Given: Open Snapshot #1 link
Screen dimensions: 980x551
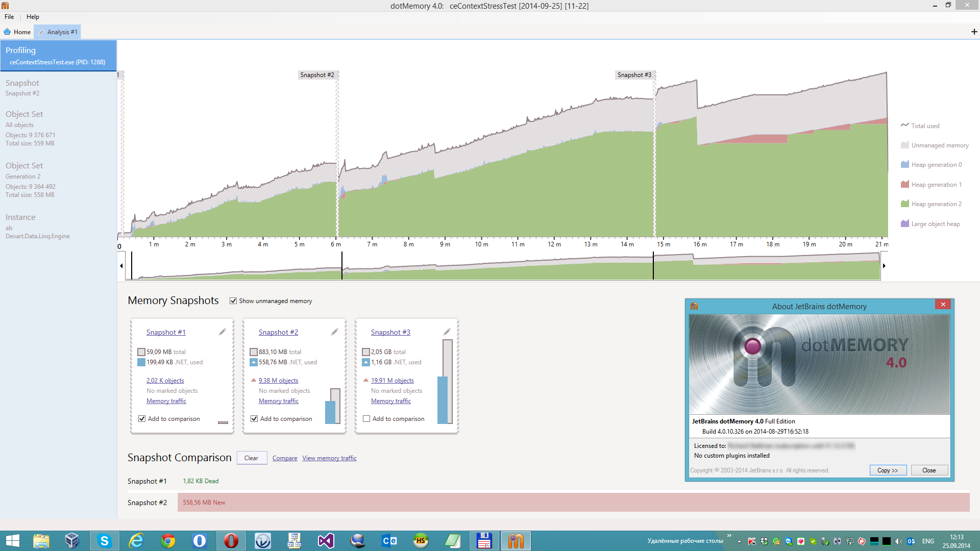Looking at the screenshot, I should click(x=166, y=332).
